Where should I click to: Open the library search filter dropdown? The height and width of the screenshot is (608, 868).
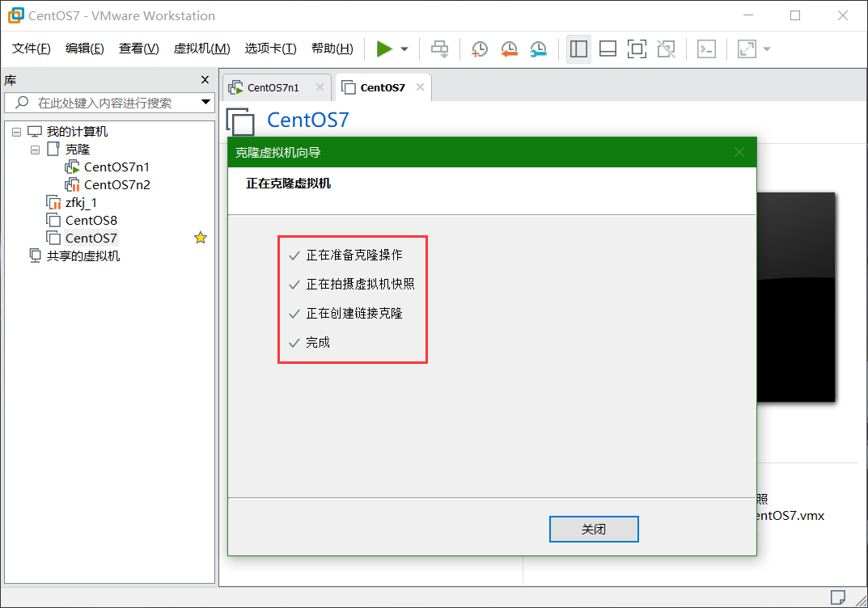coord(206,103)
